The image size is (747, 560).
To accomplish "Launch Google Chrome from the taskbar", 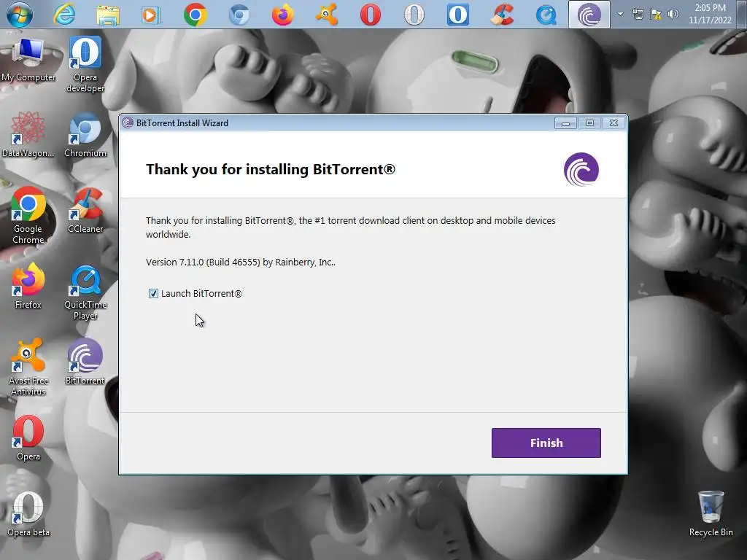I will pos(196,15).
